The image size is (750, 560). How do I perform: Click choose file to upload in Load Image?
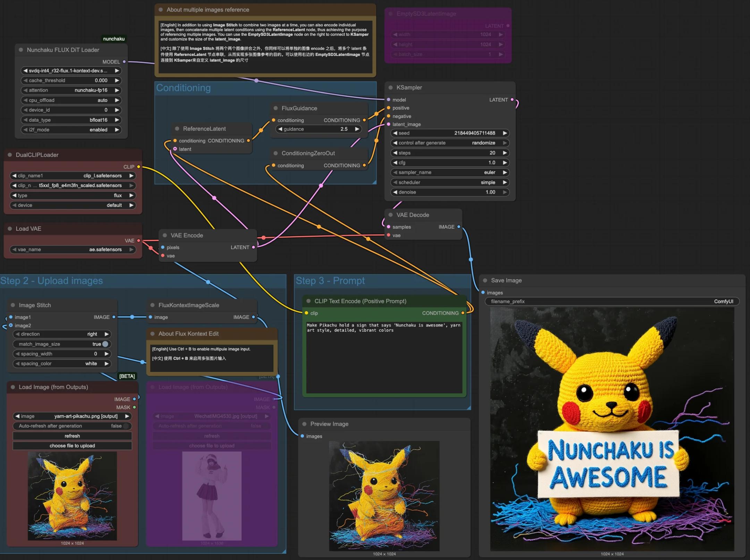[x=72, y=446]
